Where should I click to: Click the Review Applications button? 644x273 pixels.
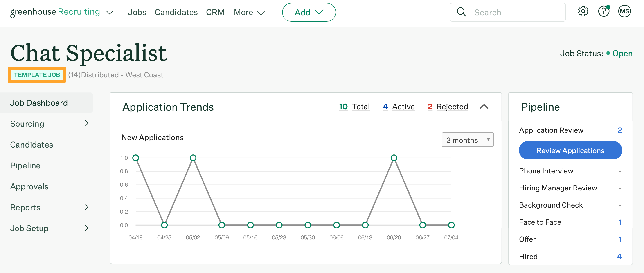tap(570, 151)
